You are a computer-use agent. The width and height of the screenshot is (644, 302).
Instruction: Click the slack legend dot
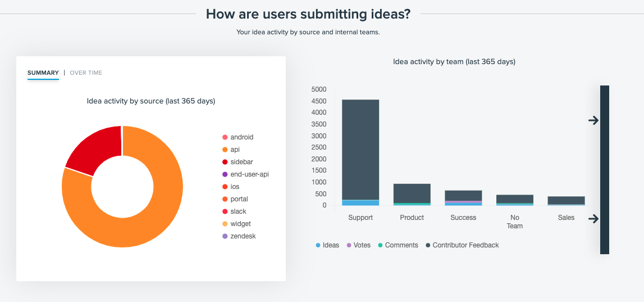(225, 211)
